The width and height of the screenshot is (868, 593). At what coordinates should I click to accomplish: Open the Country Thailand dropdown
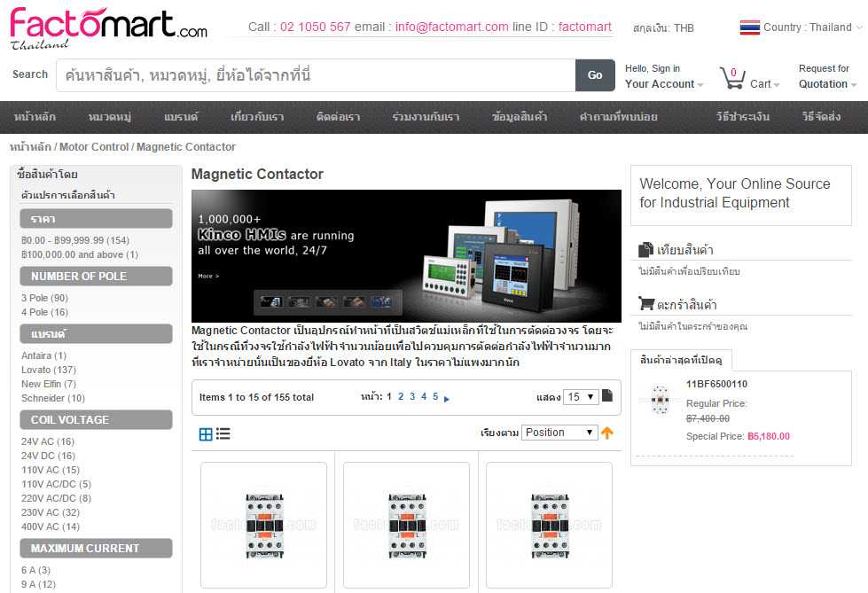(813, 27)
